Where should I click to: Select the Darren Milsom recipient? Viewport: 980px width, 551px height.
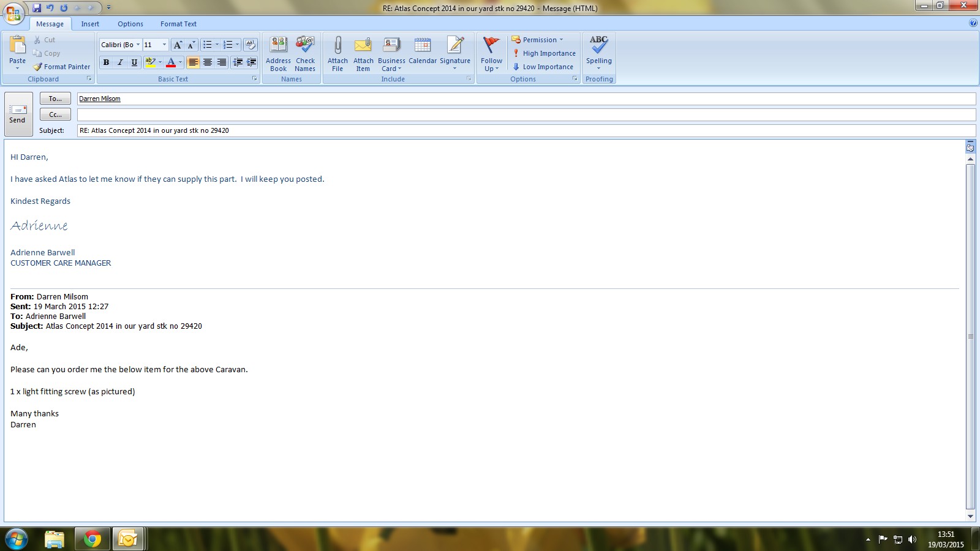coord(100,99)
